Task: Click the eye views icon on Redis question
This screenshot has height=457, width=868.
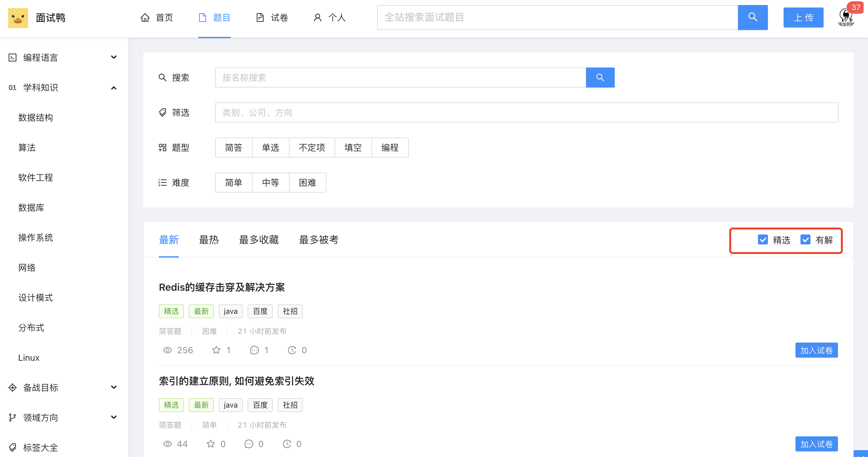Action: (168, 350)
